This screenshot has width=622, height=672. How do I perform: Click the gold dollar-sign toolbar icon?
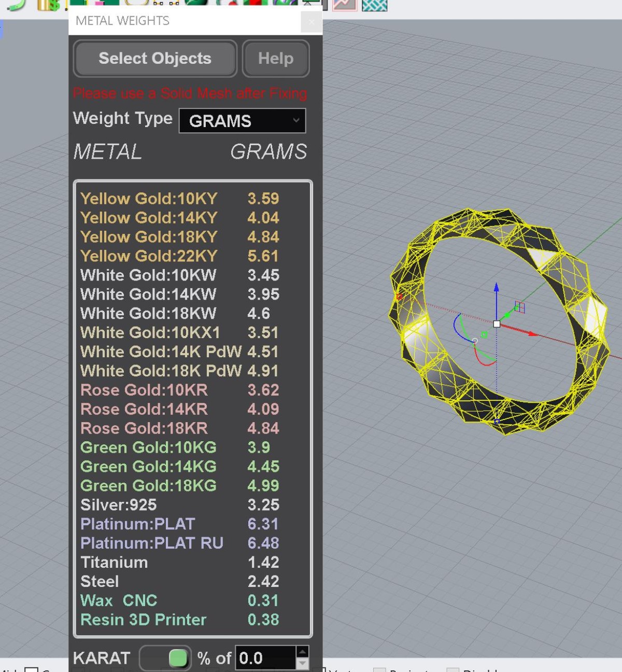coord(48,5)
